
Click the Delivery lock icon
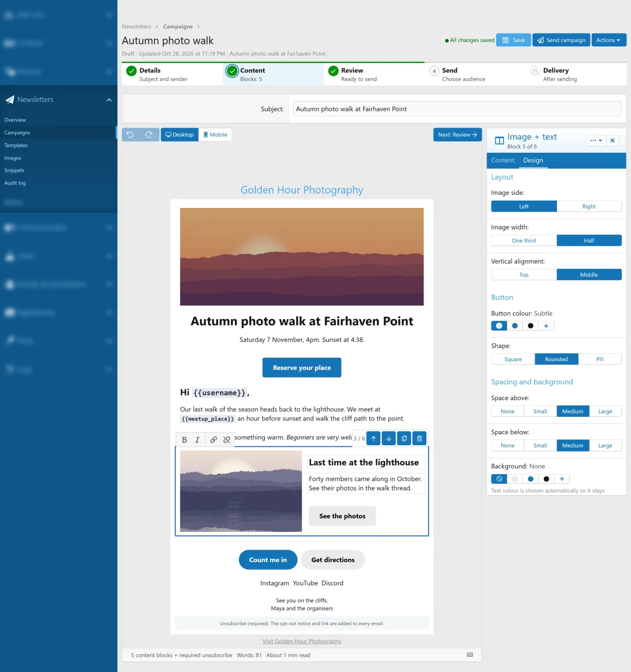click(x=535, y=71)
